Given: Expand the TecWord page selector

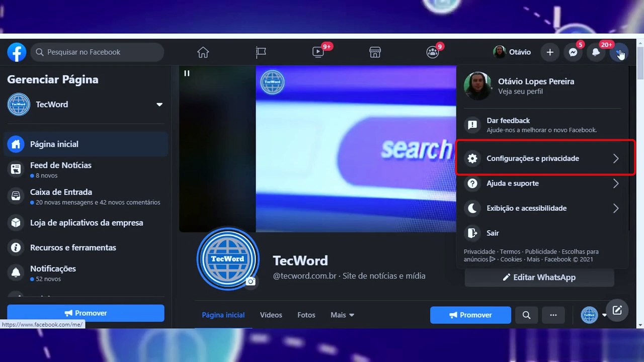Looking at the screenshot, I should click(x=159, y=105).
